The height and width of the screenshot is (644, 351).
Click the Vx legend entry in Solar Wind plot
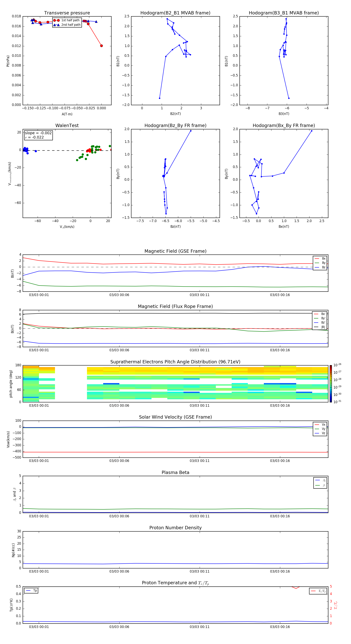point(320,424)
